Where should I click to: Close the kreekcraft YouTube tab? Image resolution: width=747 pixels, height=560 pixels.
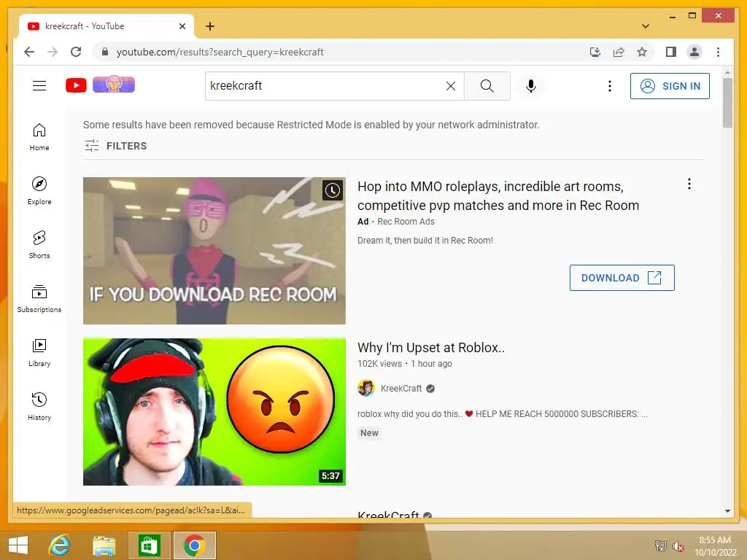[x=182, y=26]
